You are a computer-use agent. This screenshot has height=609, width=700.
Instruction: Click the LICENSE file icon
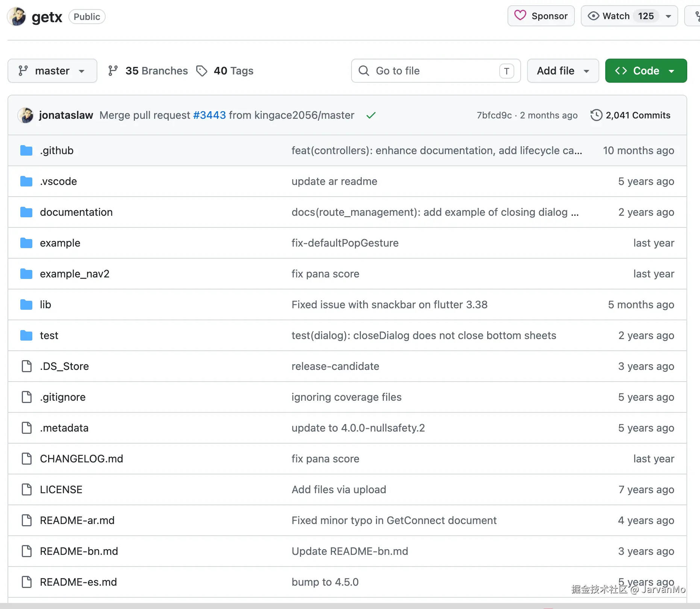[26, 489]
